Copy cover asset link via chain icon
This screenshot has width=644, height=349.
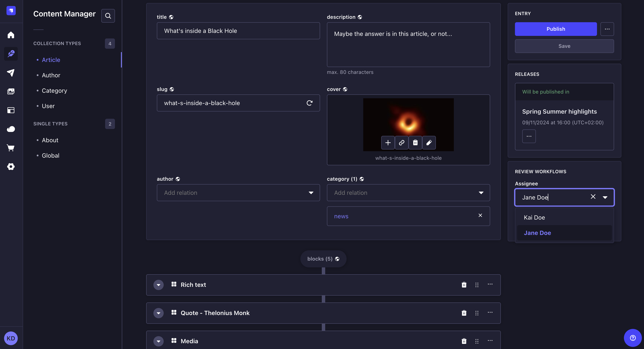401,142
